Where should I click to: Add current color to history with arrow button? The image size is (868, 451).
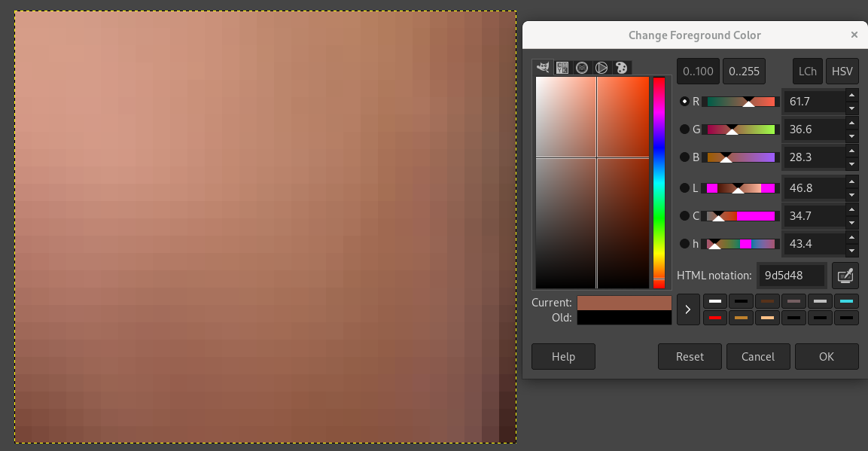click(688, 309)
